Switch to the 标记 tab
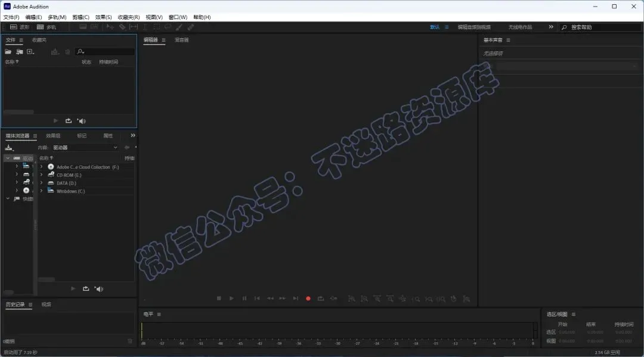 [82, 136]
